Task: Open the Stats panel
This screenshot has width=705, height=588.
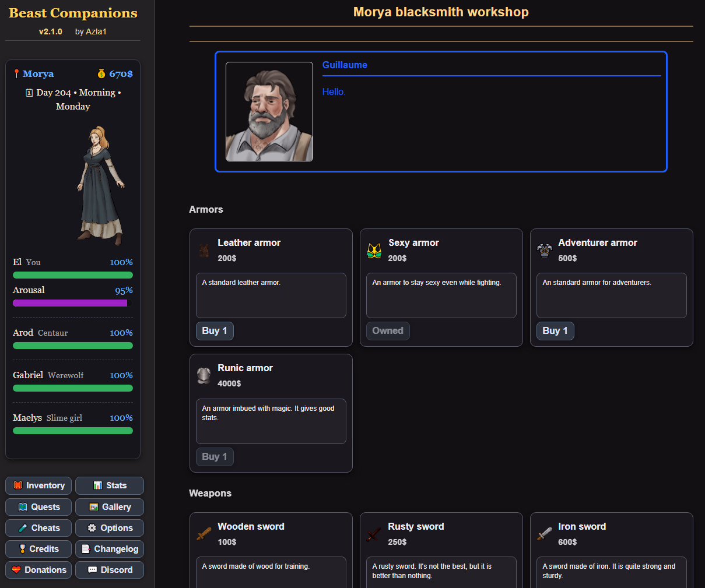Action: (x=110, y=485)
